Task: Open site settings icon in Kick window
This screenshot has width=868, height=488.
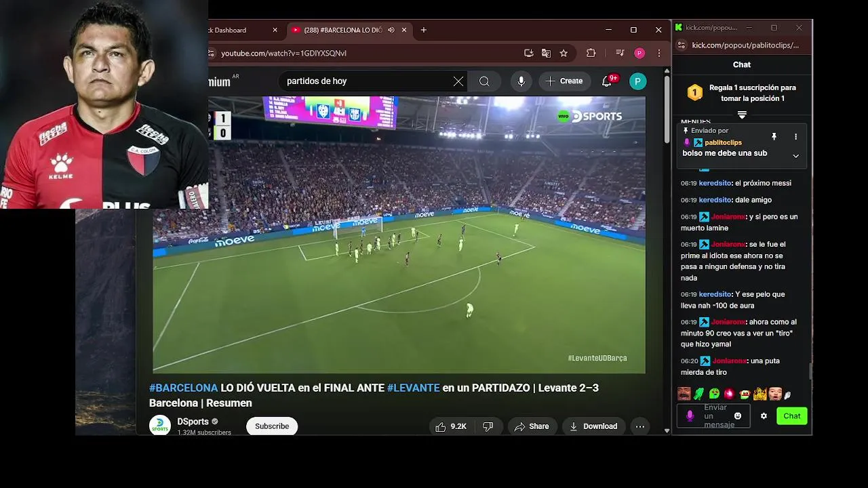Action: 680,45
